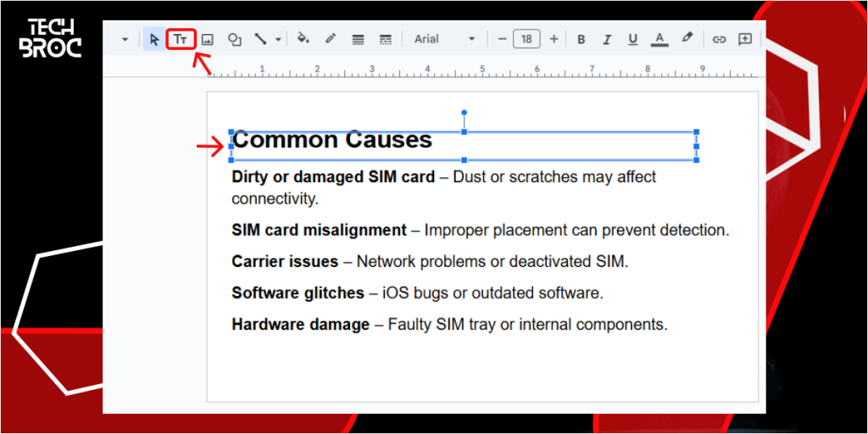
Task: Toggle bold formatting
Action: pos(581,39)
